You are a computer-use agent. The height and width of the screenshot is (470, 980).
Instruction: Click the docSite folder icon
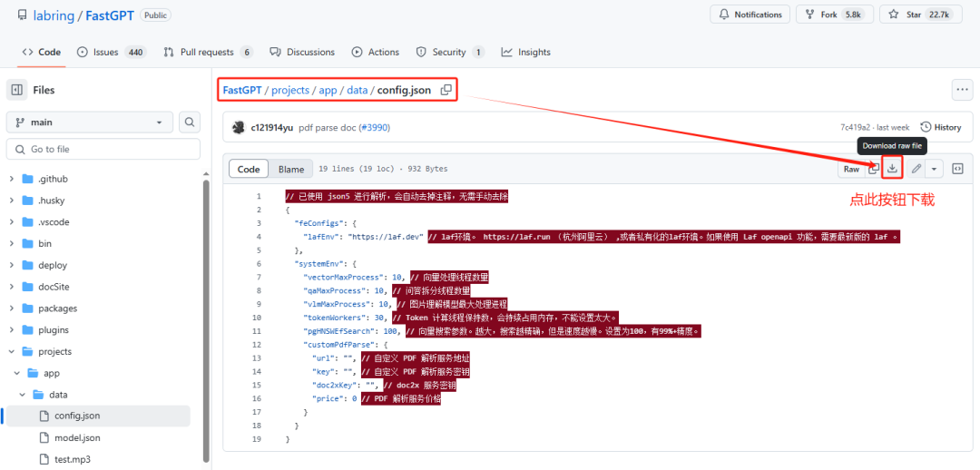(27, 286)
